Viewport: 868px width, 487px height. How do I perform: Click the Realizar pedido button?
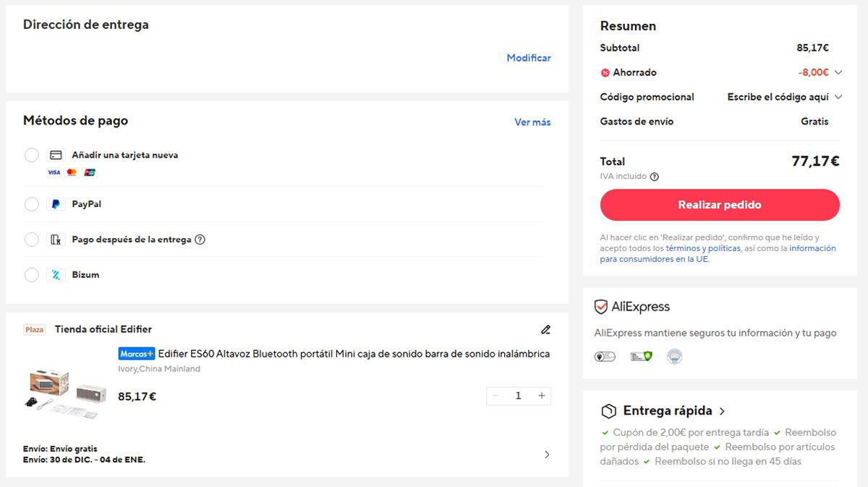tap(719, 205)
